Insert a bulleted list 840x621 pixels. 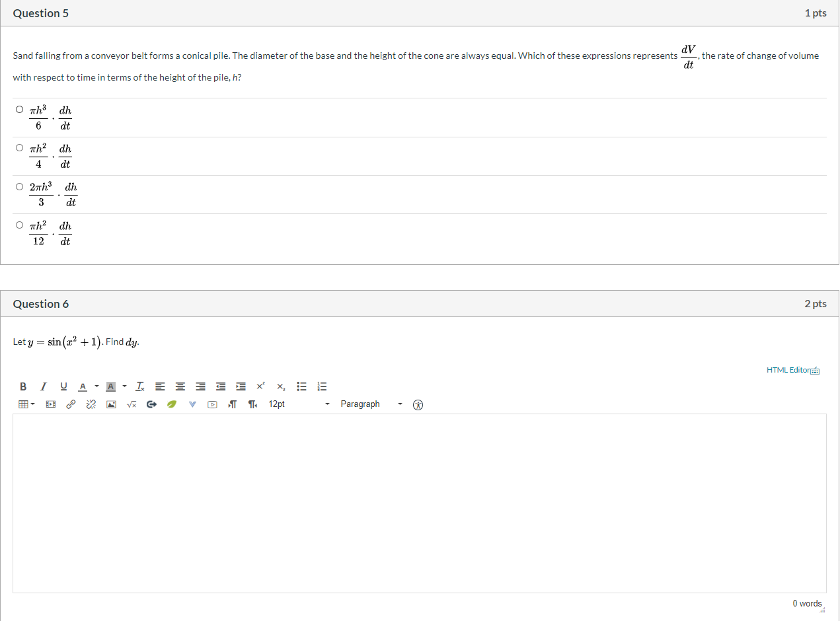point(302,386)
